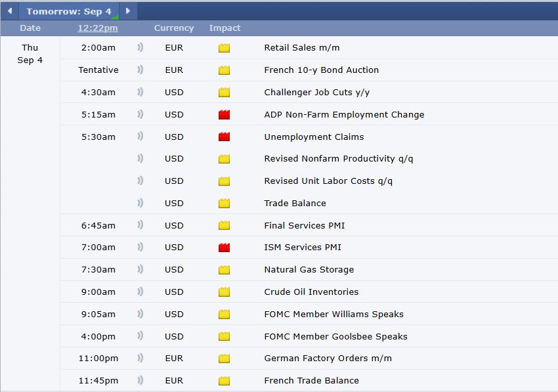
Task: Toggle alert sound icon for Goolsbee Speaks
Action: pos(140,336)
